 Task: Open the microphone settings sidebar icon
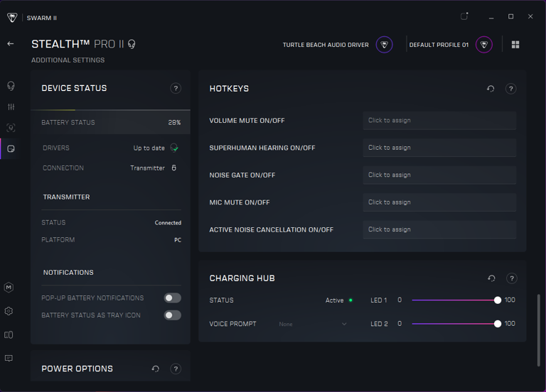pos(11,128)
